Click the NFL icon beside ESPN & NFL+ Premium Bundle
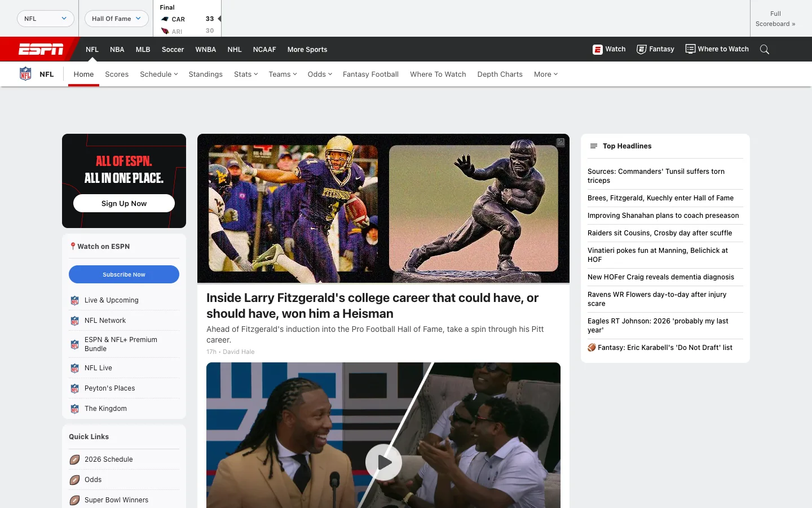The image size is (812, 508). [74, 344]
